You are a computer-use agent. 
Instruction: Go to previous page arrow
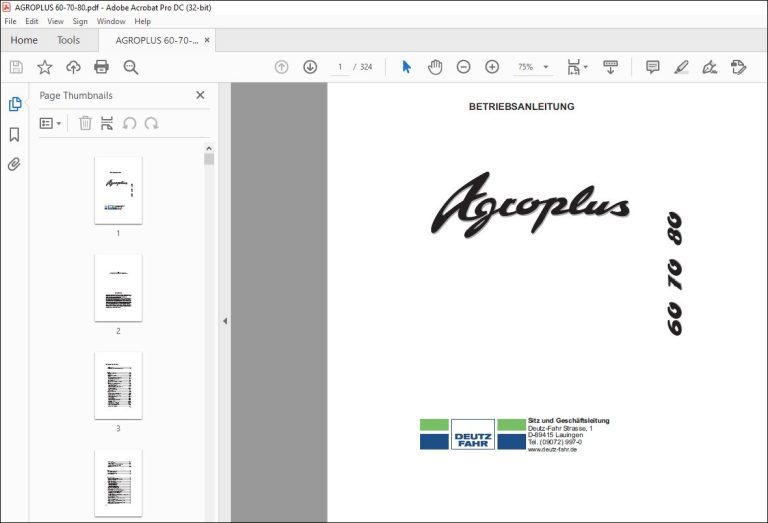click(x=282, y=67)
